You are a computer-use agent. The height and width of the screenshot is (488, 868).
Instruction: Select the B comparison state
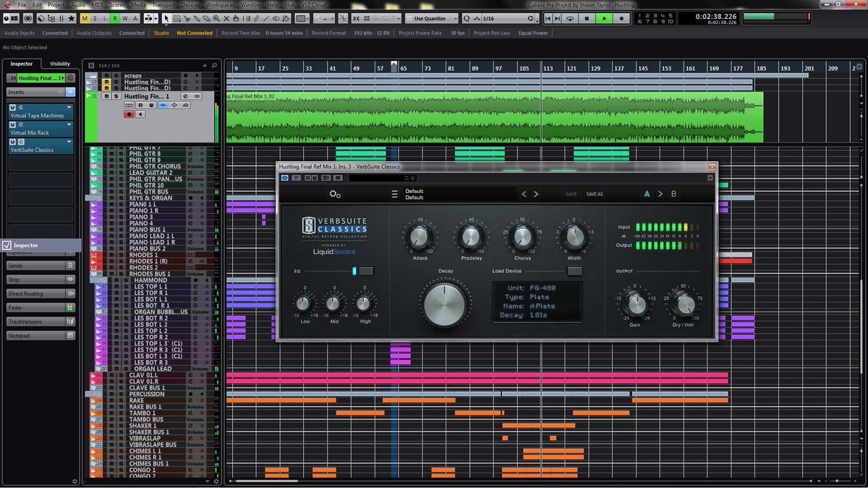(x=673, y=194)
